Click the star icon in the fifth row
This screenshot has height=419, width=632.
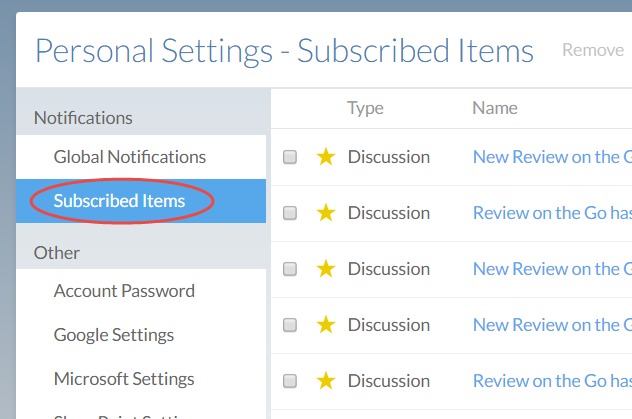tap(325, 381)
